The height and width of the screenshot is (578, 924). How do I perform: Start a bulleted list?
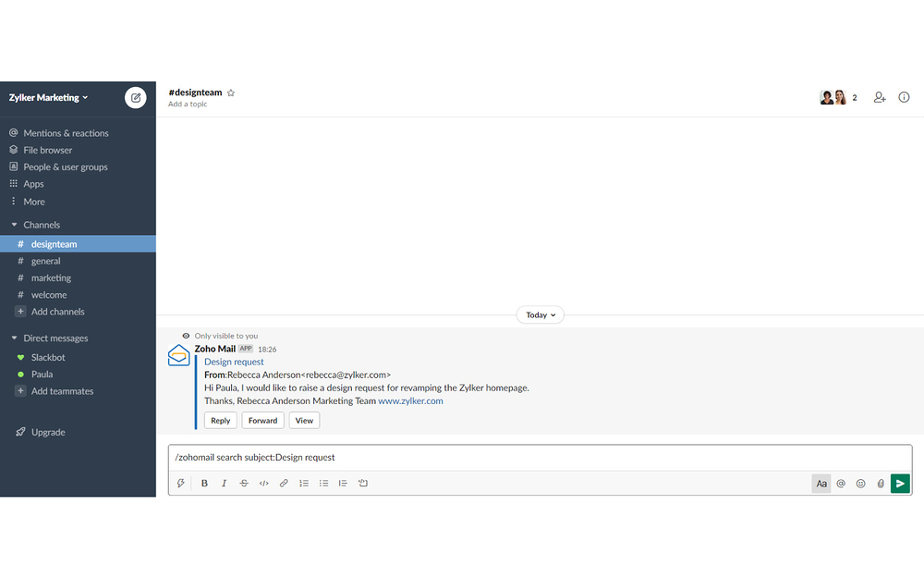tap(323, 483)
